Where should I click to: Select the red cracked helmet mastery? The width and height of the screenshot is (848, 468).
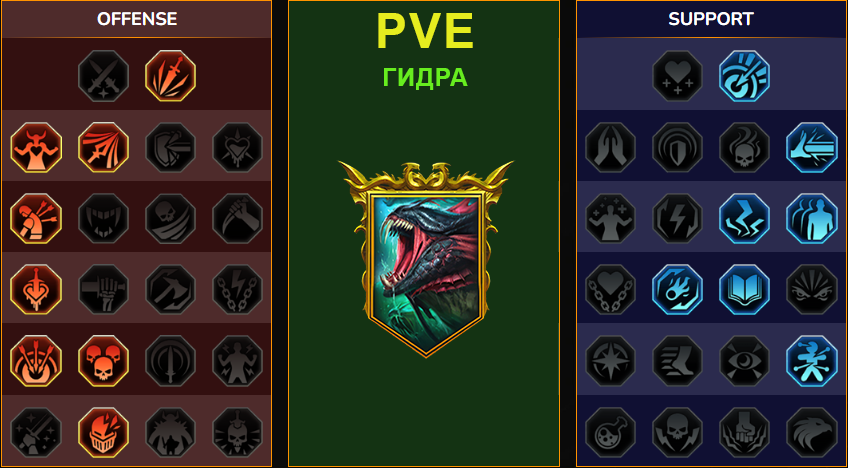click(x=103, y=432)
